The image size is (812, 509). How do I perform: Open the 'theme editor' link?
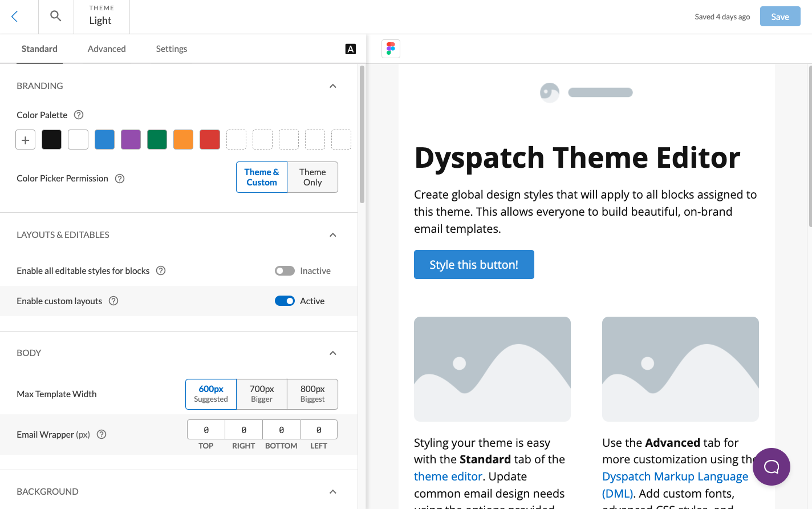[x=448, y=476]
